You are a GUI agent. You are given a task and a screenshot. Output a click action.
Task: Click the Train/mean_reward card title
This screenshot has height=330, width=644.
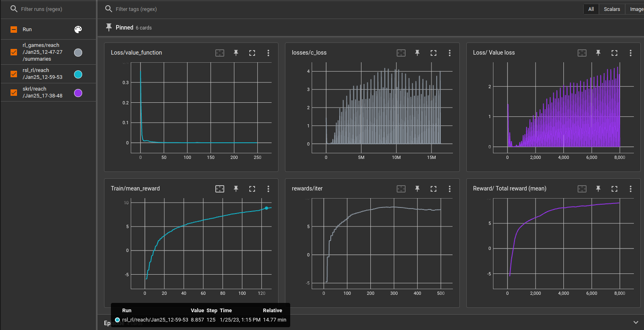tap(135, 188)
